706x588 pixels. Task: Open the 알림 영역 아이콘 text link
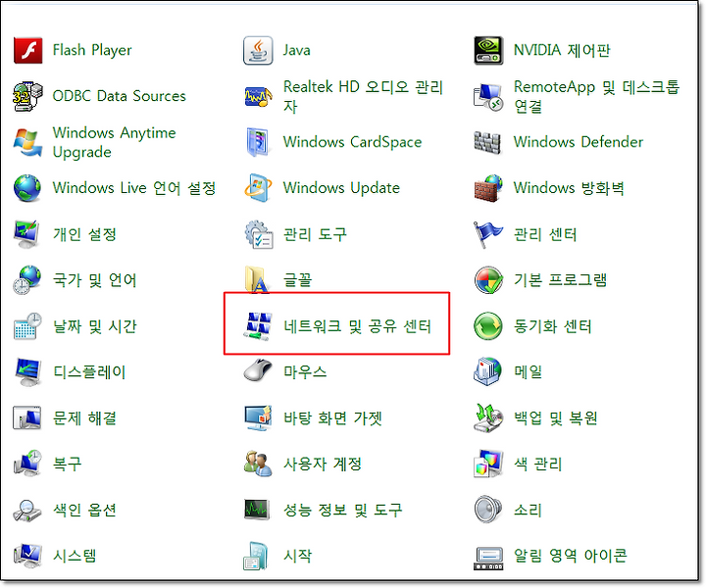click(571, 556)
